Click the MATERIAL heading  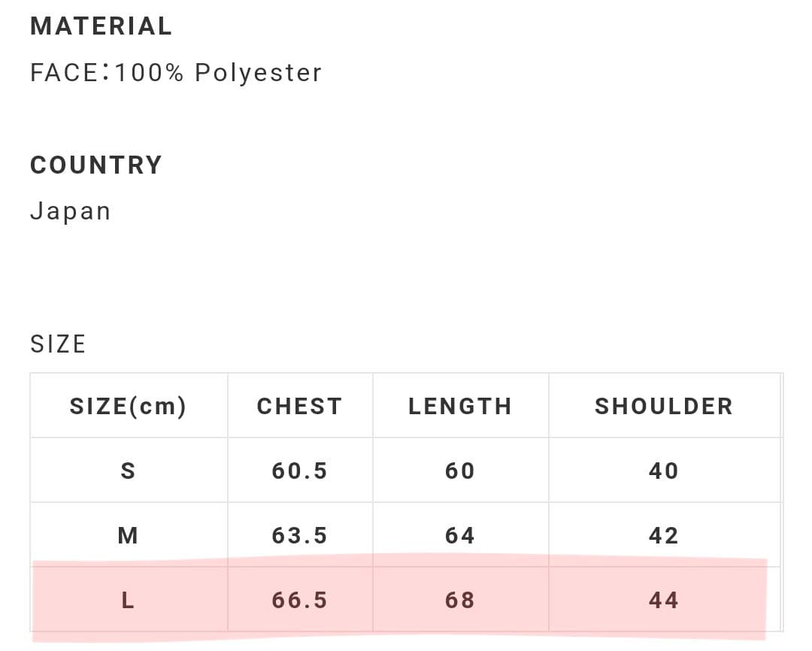(101, 26)
